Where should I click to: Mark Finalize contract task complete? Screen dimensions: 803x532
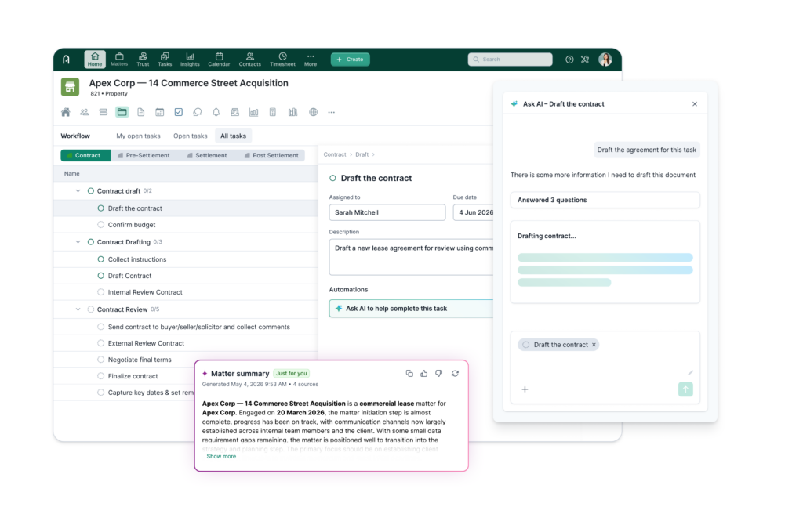click(x=101, y=376)
